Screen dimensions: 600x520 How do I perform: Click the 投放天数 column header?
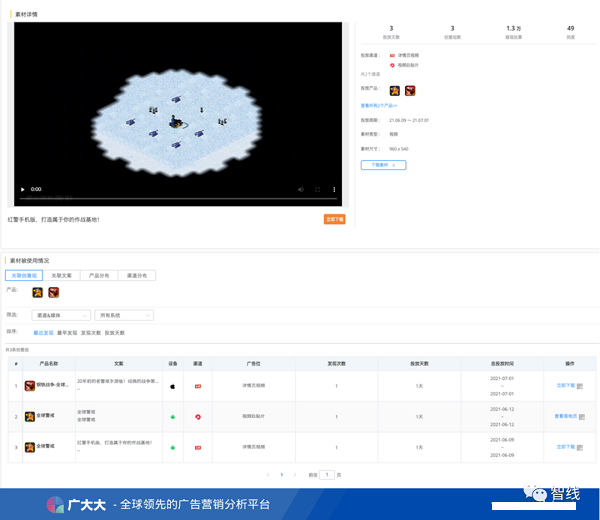coord(419,364)
